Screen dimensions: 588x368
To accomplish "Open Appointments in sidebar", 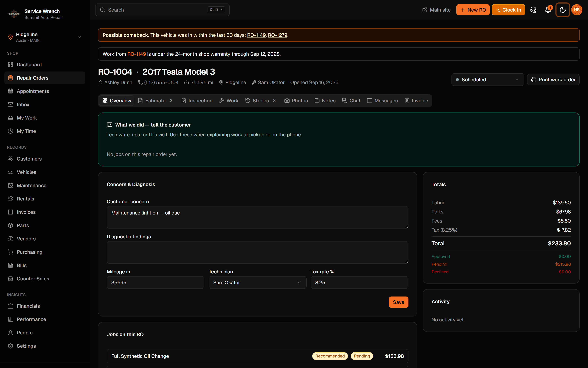I will 45,91.
